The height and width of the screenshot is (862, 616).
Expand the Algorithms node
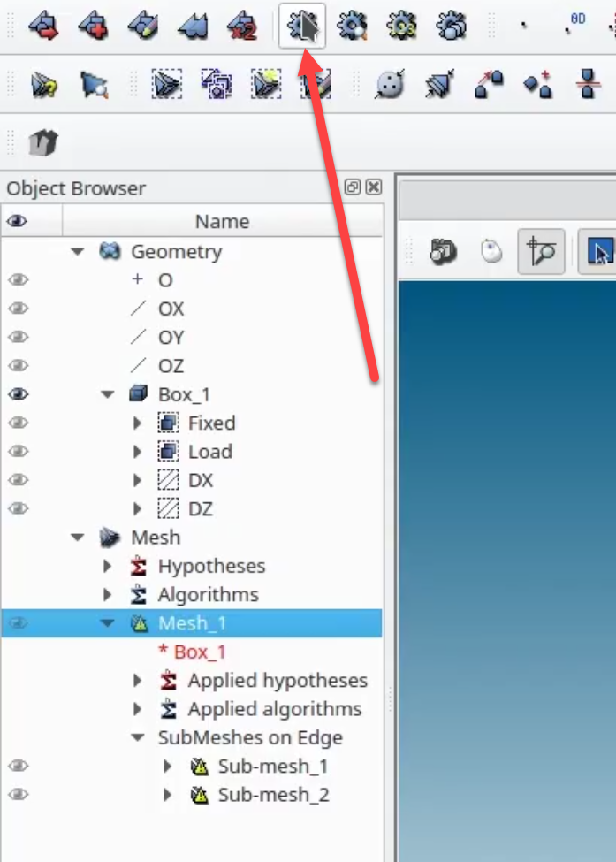point(108,594)
